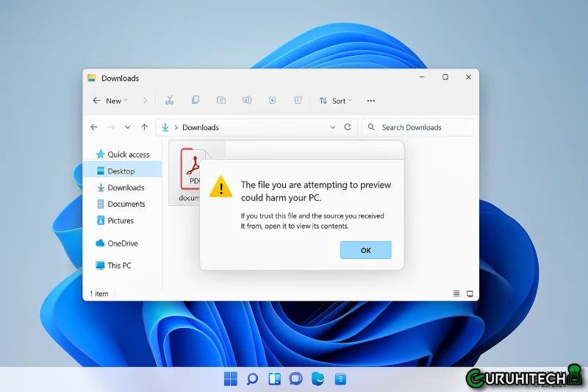Open OneDrive in the sidebar

pos(122,243)
